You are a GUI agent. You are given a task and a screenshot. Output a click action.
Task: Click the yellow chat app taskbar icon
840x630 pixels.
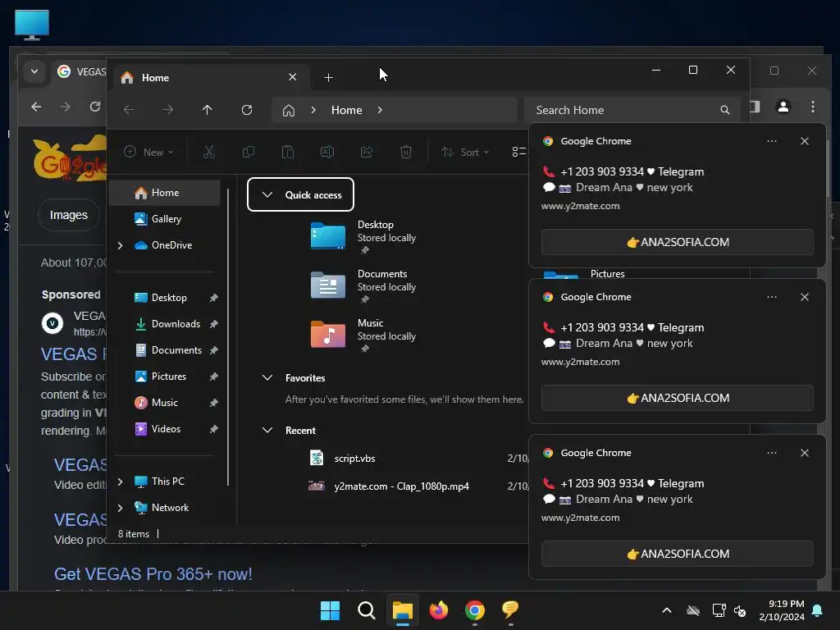510,609
